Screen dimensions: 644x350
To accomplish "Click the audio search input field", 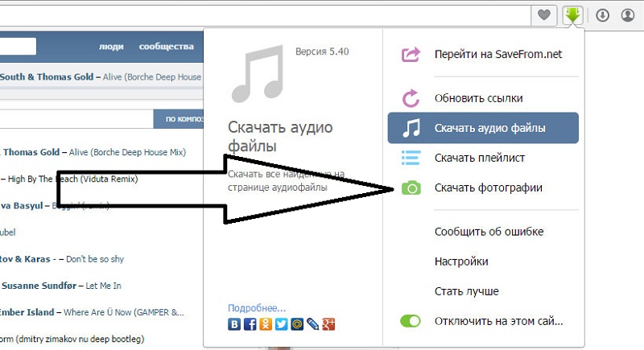I will (76, 119).
